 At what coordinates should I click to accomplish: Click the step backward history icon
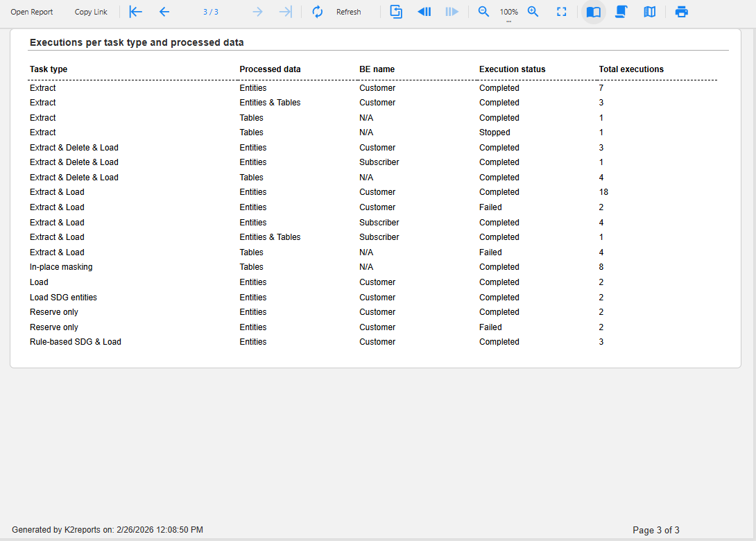point(424,12)
